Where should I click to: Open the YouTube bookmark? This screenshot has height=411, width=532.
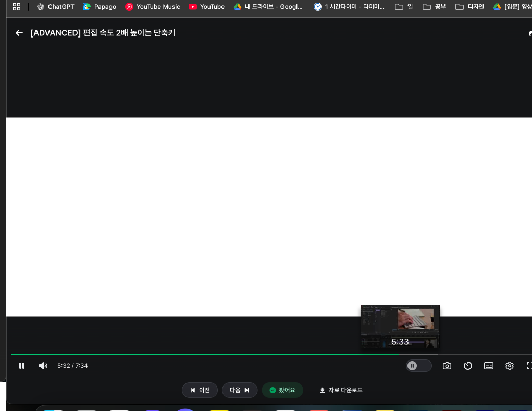(207, 7)
